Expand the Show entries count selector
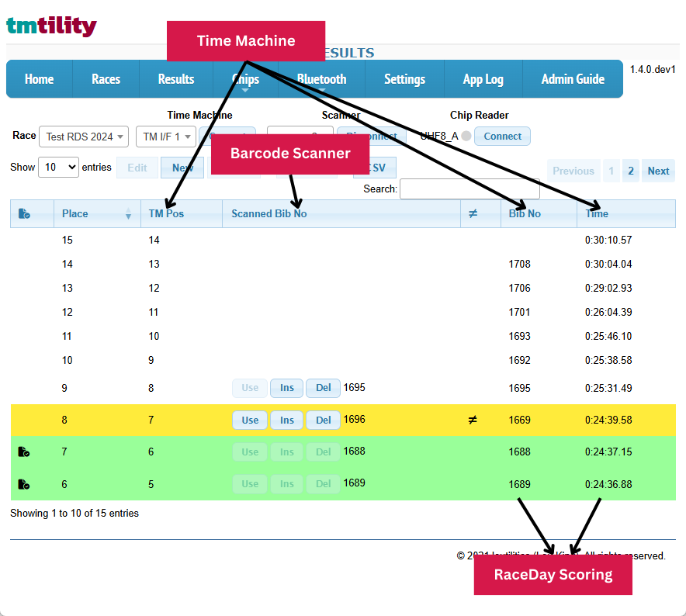Viewport: 686px width, 616px height. coord(58,167)
